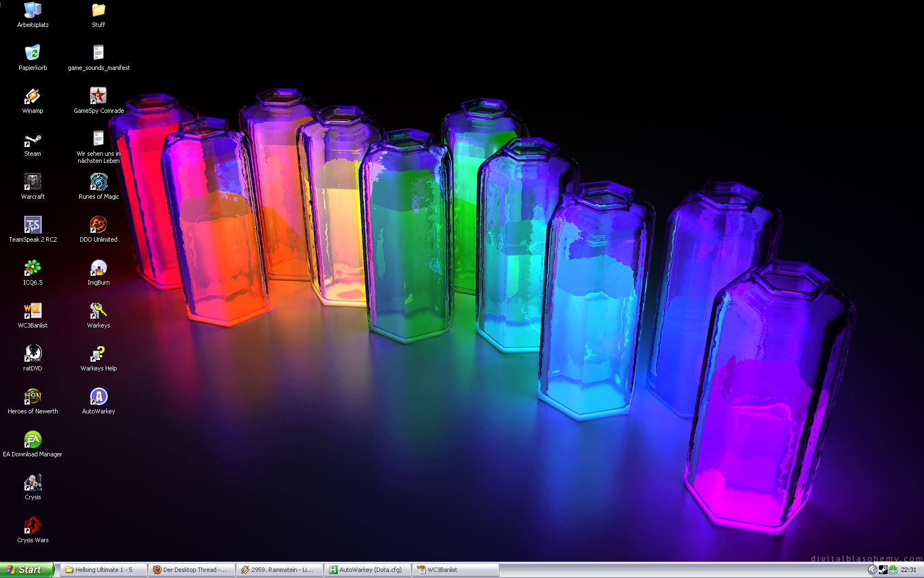The width and height of the screenshot is (924, 578).
Task: Open the Windows Start menu
Action: (x=26, y=570)
